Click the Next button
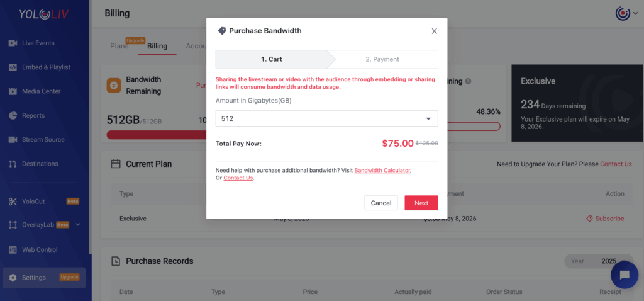The width and height of the screenshot is (644, 301). tap(421, 203)
